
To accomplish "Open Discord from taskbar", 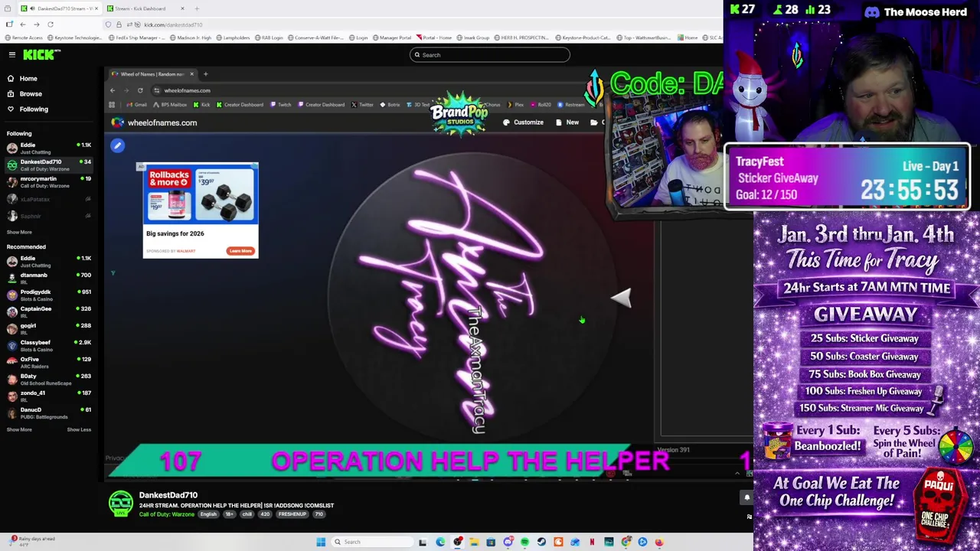I will (x=508, y=542).
